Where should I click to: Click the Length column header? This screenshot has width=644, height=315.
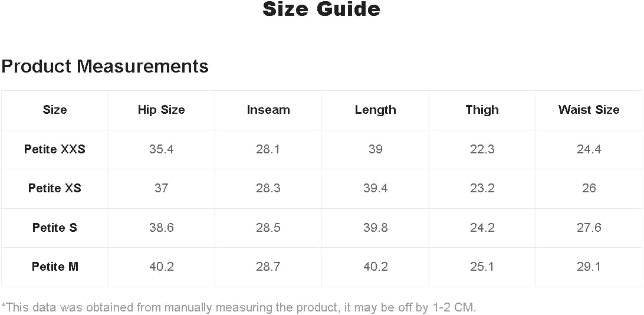tap(375, 110)
